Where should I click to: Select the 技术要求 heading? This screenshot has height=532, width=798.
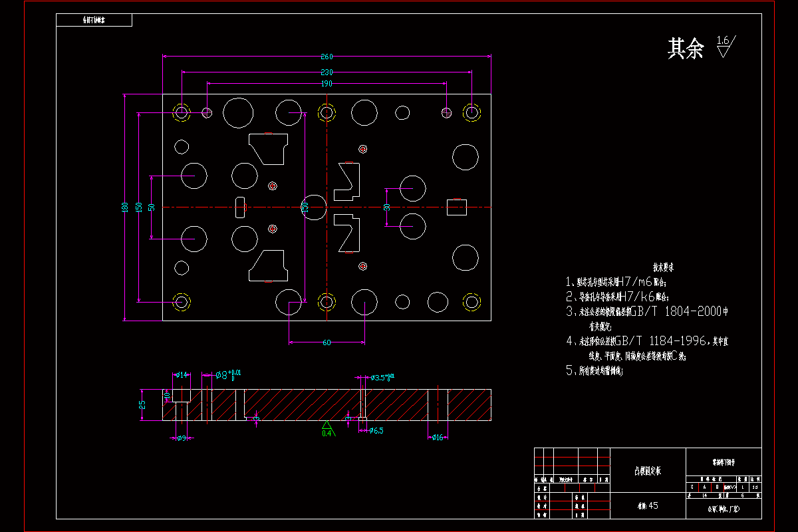click(664, 267)
